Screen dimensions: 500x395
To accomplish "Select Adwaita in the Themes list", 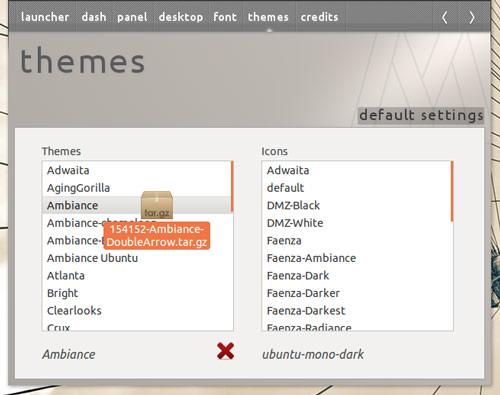I will click(x=137, y=170).
